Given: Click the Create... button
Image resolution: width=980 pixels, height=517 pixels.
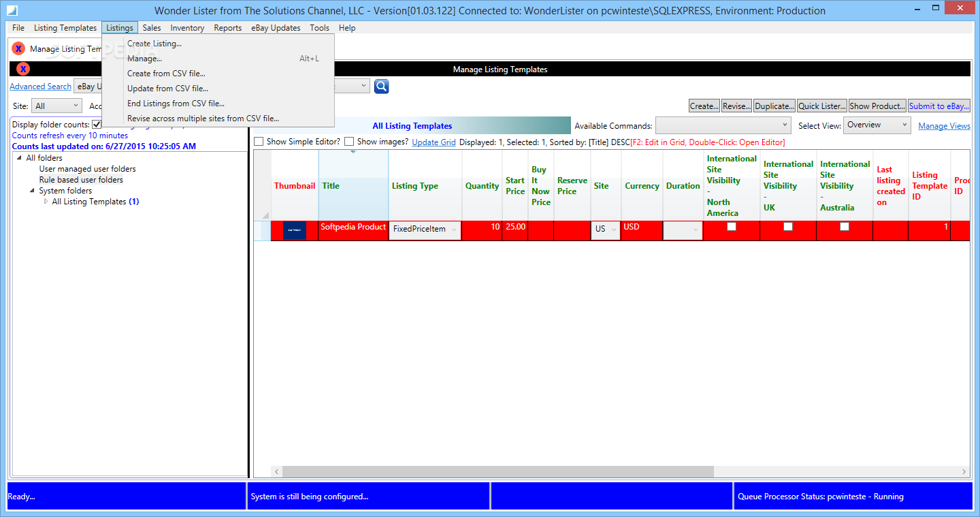Looking at the screenshot, I should 704,106.
